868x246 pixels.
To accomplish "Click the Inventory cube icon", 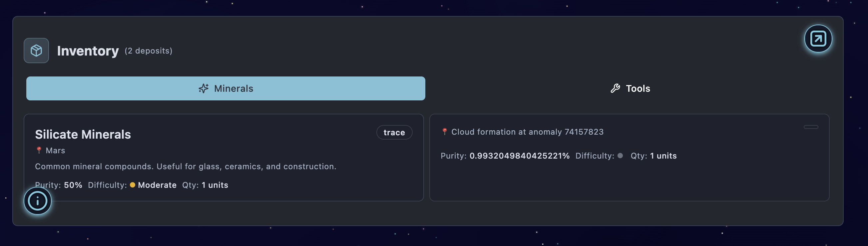I will [x=36, y=51].
